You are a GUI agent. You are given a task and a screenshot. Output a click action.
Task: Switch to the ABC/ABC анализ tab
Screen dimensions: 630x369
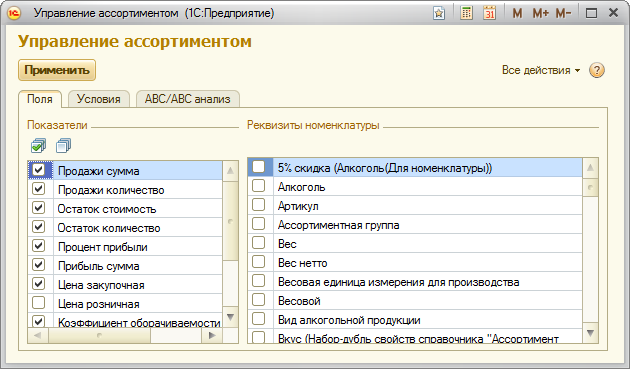(x=188, y=99)
